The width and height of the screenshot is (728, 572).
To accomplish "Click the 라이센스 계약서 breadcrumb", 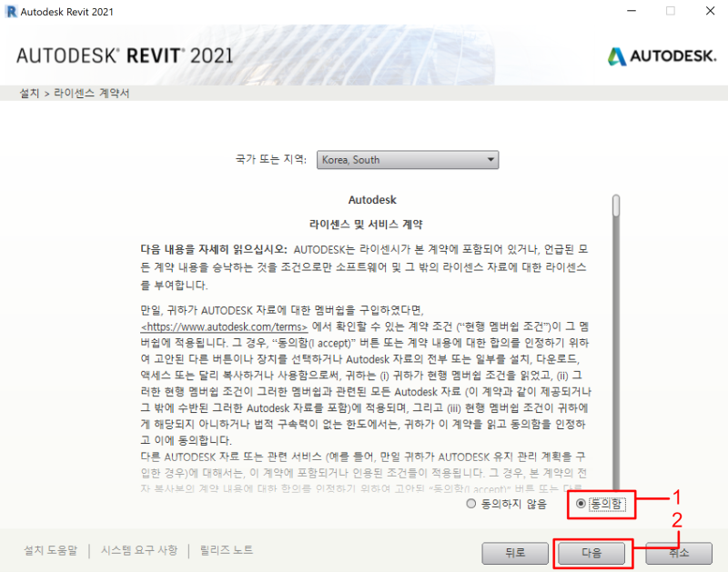I will click(x=92, y=94).
